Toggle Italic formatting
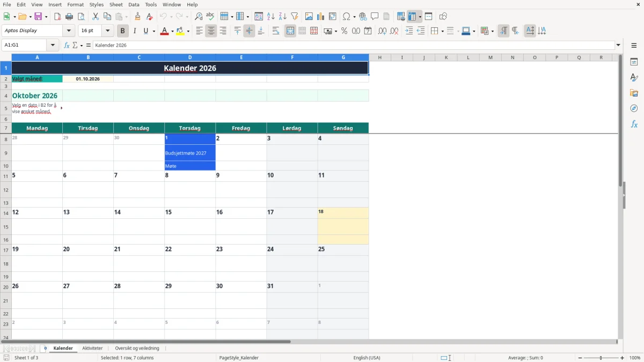This screenshot has width=644, height=362. pyautogui.click(x=135, y=31)
